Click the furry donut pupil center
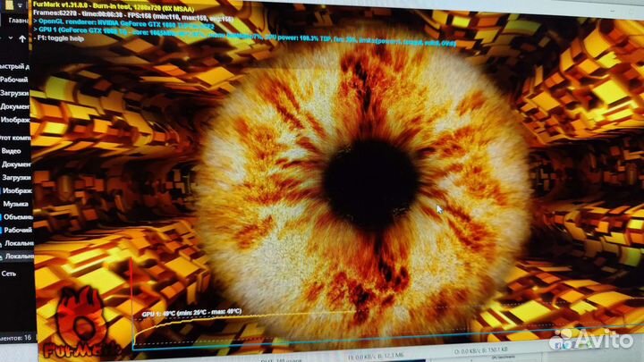 (372, 184)
